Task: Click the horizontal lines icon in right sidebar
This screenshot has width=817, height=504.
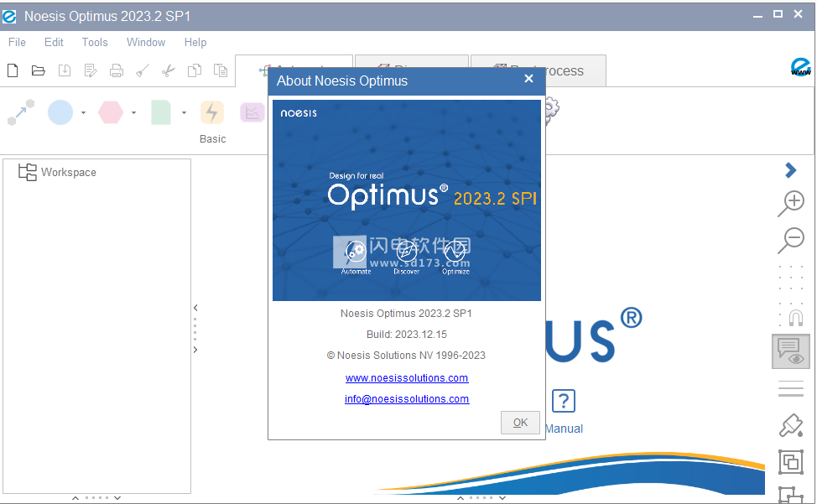Action: click(791, 389)
